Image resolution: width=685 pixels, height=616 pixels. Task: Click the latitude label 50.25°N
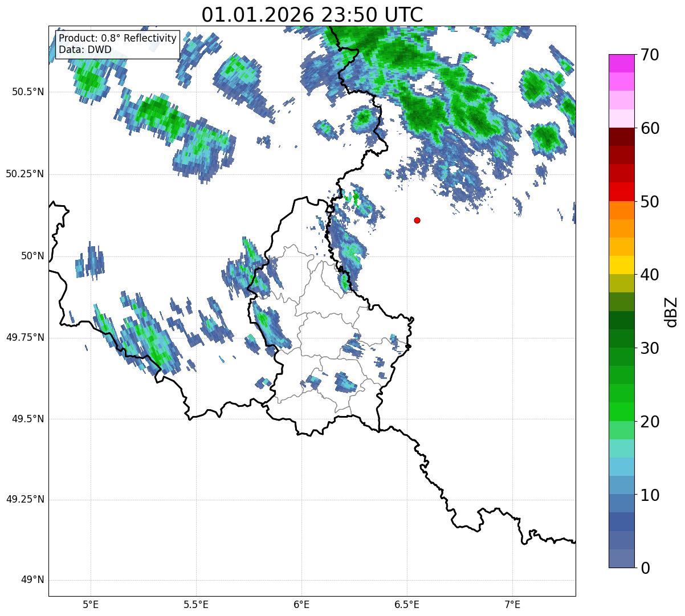[x=25, y=174]
